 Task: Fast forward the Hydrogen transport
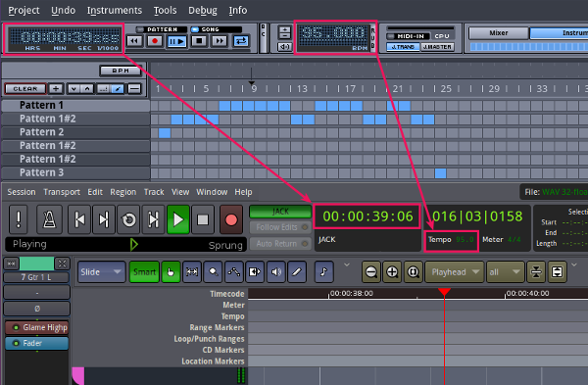[220, 41]
